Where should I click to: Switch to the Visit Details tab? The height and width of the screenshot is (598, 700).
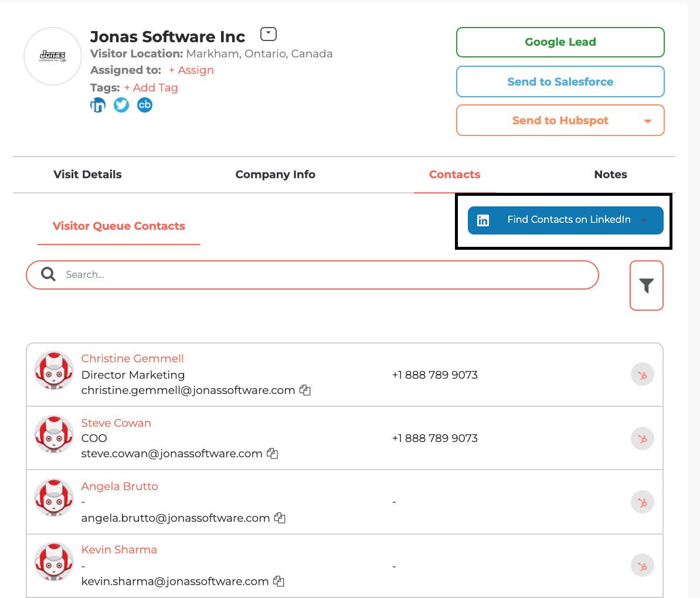pos(87,174)
